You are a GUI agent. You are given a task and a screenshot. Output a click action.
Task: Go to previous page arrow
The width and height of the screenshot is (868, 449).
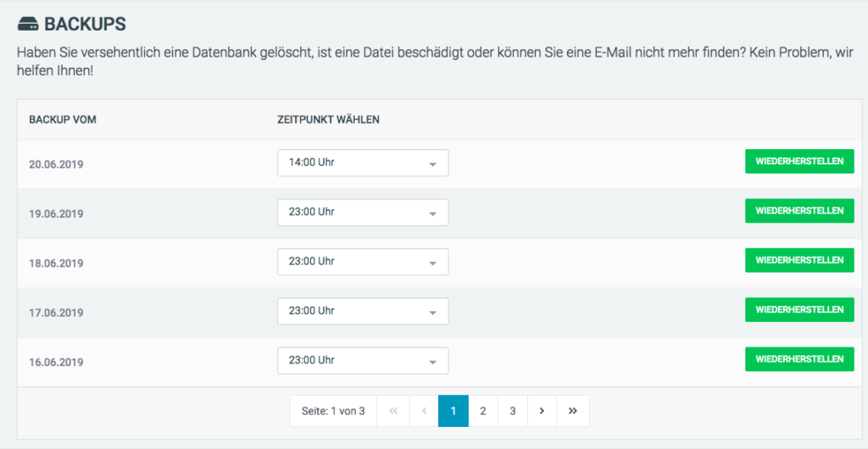point(424,411)
